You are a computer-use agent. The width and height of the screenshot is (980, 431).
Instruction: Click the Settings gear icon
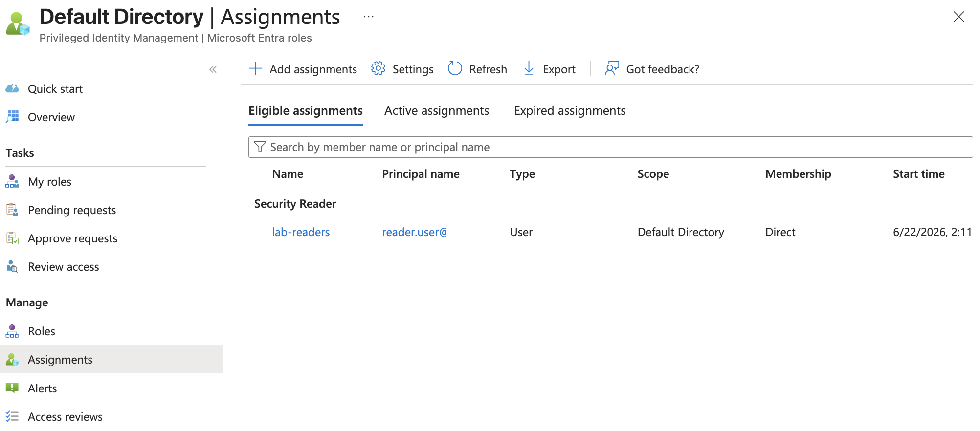click(x=378, y=69)
